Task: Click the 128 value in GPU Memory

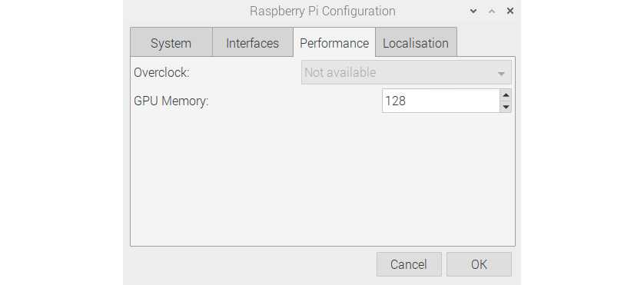Action: point(396,101)
